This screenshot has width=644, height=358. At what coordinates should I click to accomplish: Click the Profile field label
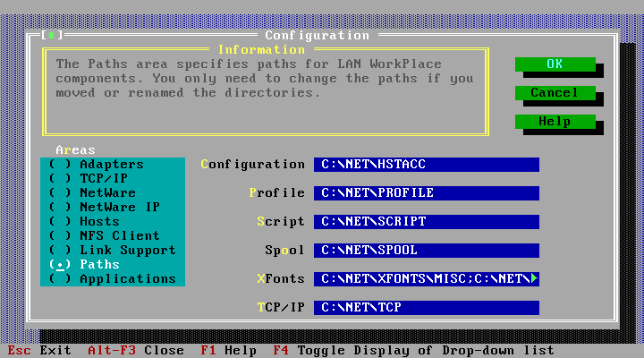277,192
